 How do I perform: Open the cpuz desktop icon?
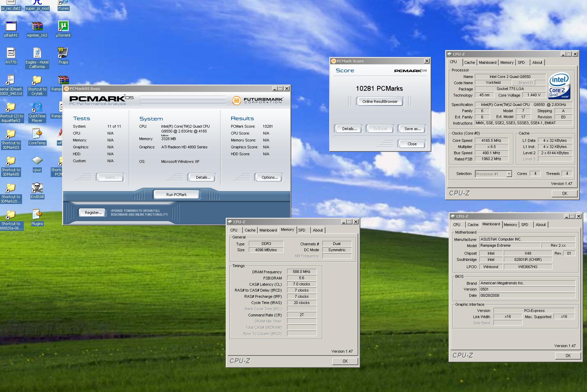coord(37,164)
